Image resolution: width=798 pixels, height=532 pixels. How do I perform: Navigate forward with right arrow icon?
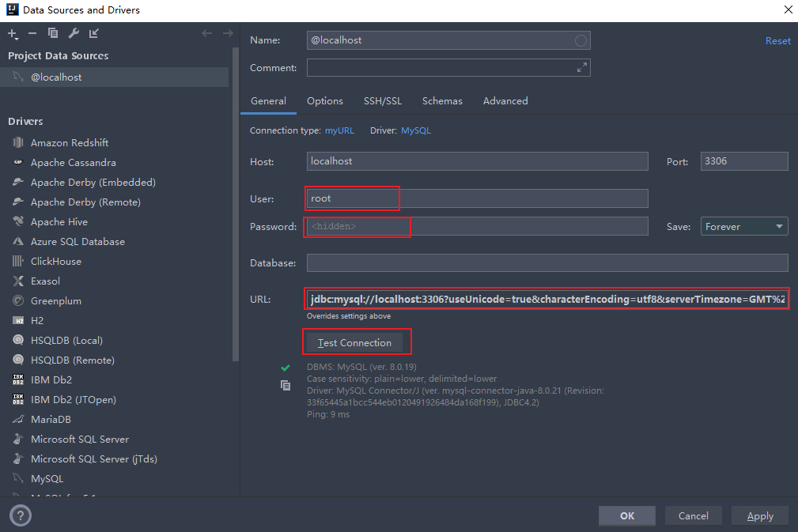pyautogui.click(x=228, y=33)
